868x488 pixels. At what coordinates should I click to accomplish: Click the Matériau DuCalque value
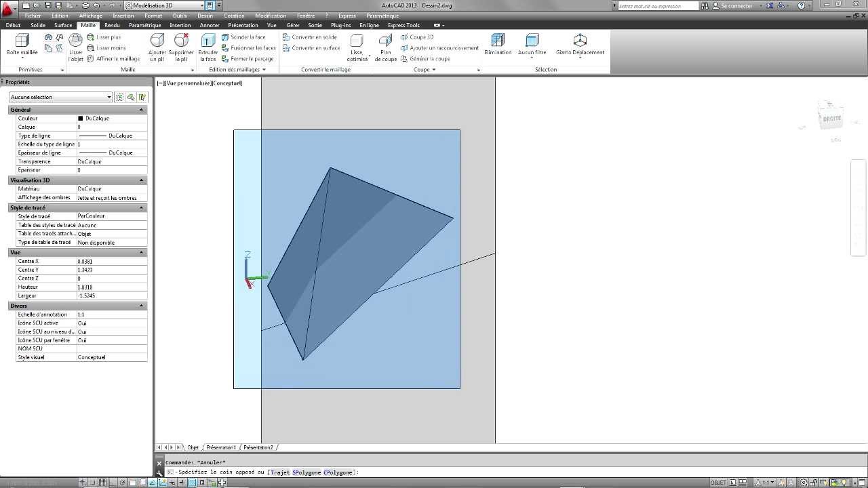point(112,189)
